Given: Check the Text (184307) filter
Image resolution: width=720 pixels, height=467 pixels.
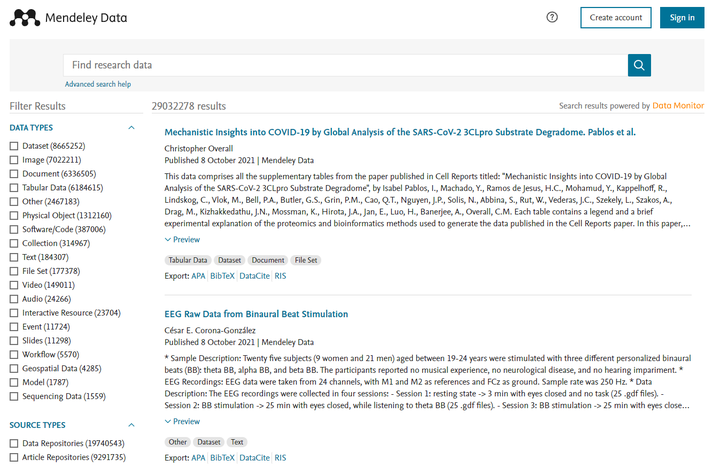Looking at the screenshot, I should pos(14,258).
